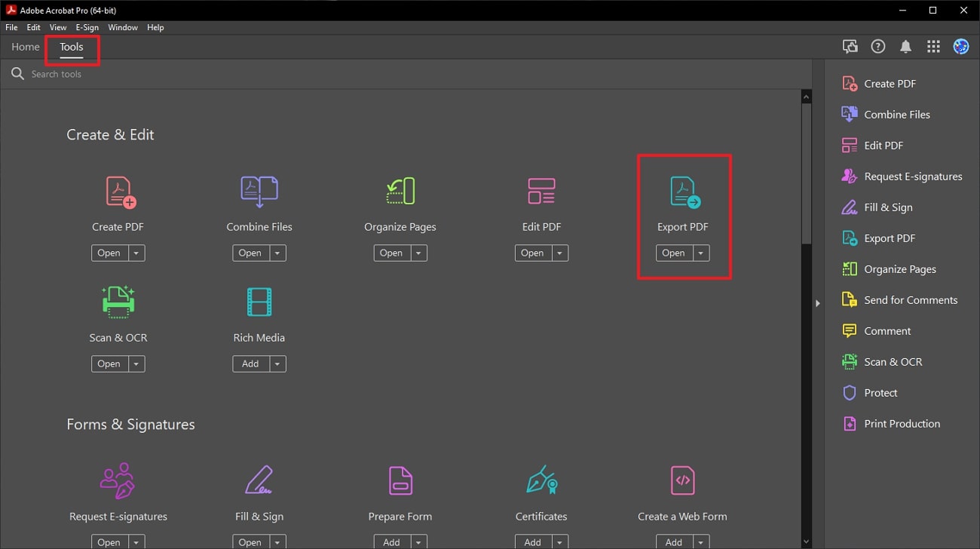Image resolution: width=980 pixels, height=549 pixels.
Task: Open the Help menu
Action: pos(155,27)
